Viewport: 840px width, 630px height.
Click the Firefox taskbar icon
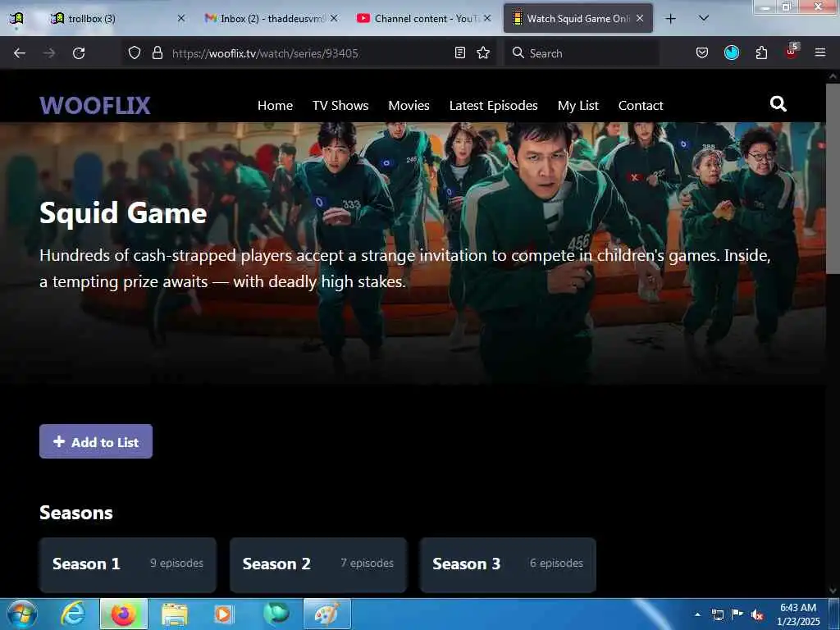[123, 614]
